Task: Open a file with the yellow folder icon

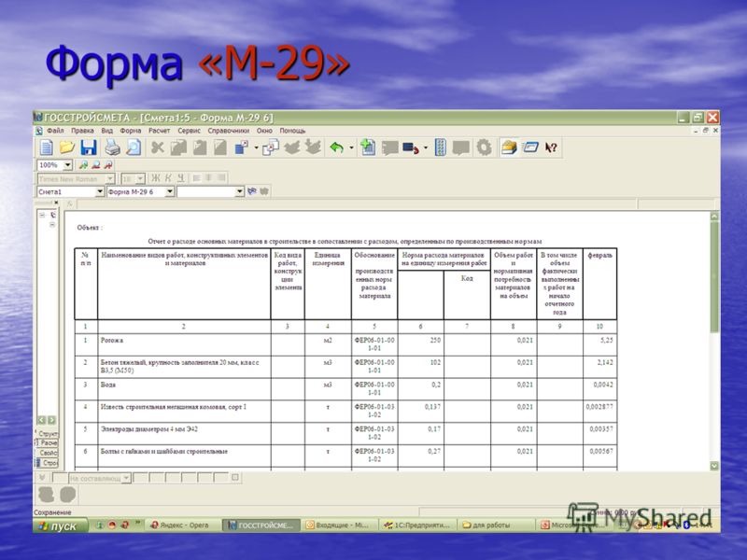Action: pyautogui.click(x=67, y=148)
